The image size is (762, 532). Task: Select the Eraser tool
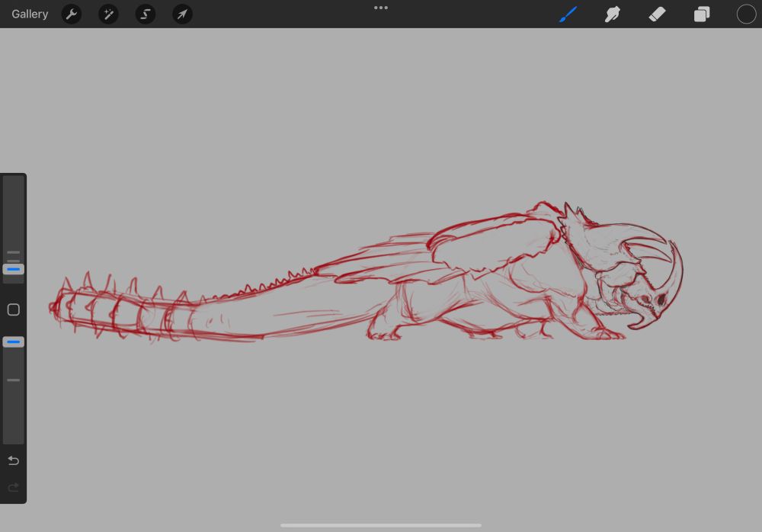click(x=657, y=14)
